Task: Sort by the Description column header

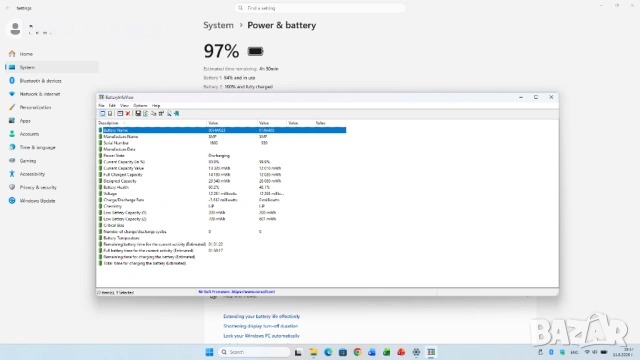Action: (x=152, y=123)
